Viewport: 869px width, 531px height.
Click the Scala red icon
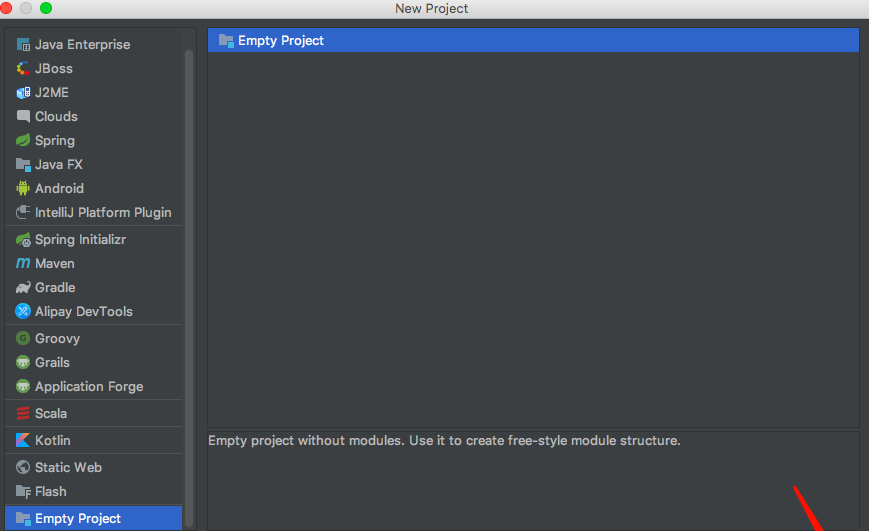[x=23, y=413]
